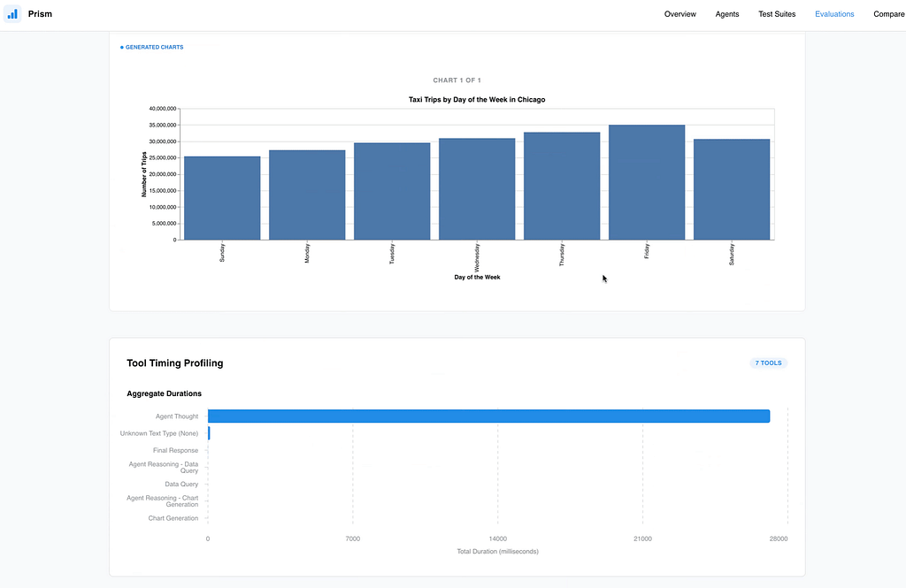The image size is (906, 588).
Task: Click the Generated Charts label
Action: pos(152,48)
